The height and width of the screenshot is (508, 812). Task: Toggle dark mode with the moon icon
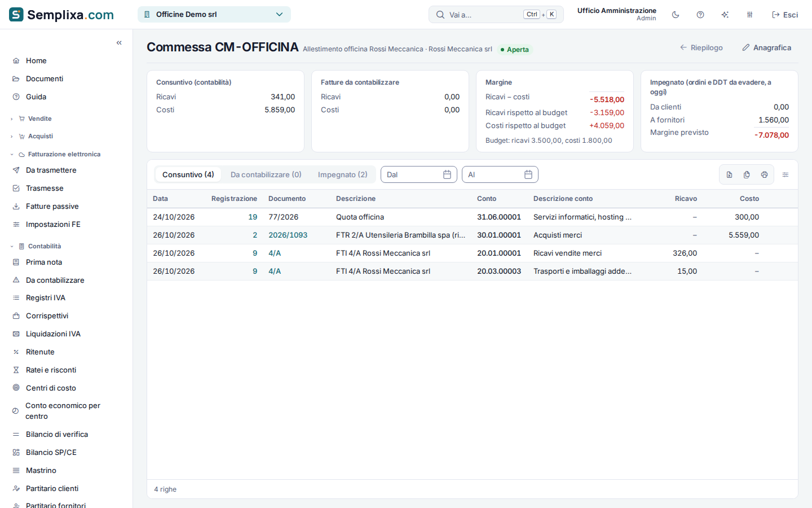[x=676, y=15]
